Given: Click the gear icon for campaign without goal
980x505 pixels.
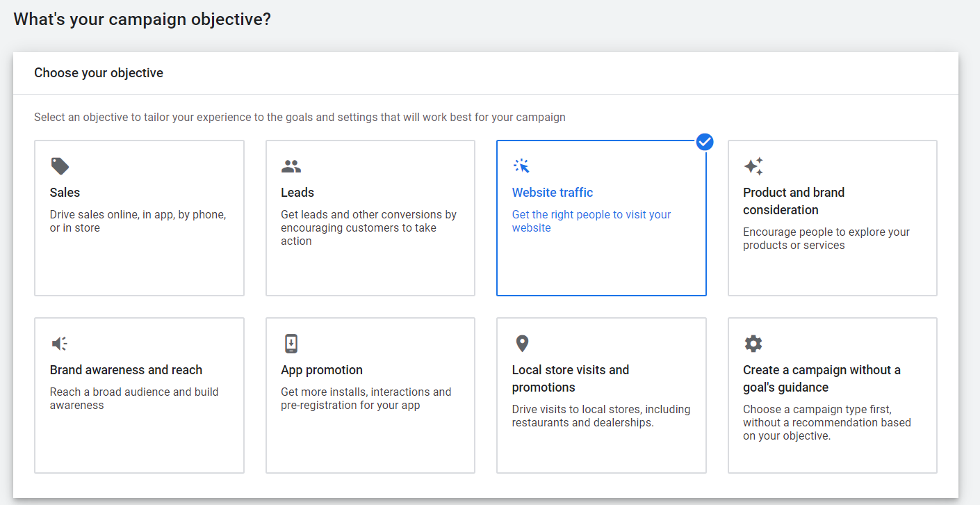Looking at the screenshot, I should tap(753, 344).
